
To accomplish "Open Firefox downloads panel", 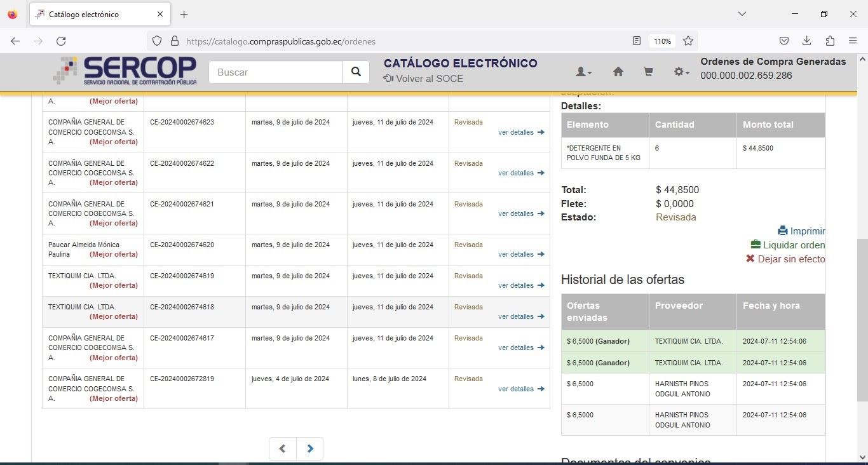I will coord(806,41).
